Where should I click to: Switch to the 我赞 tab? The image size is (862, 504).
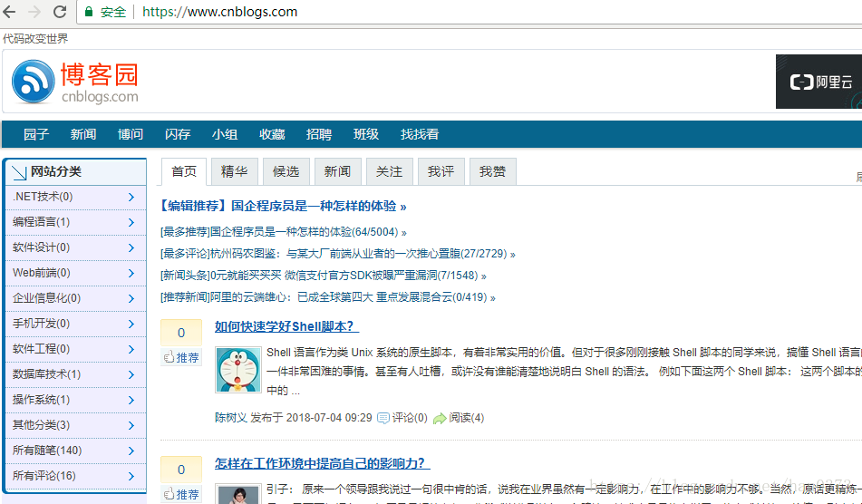[x=492, y=172]
